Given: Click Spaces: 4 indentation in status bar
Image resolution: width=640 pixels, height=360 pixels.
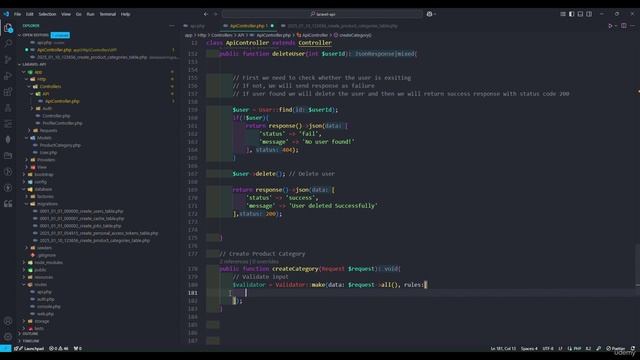Looking at the screenshot, I should 529,349.
